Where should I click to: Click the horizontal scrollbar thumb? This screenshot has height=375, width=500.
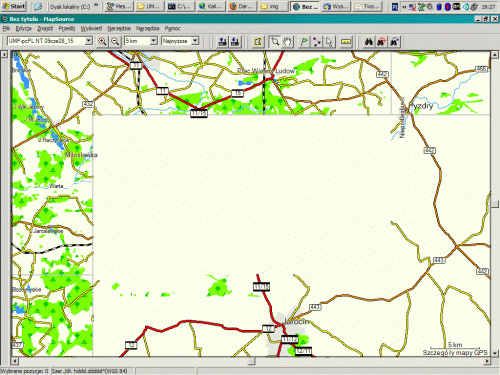pos(252,361)
